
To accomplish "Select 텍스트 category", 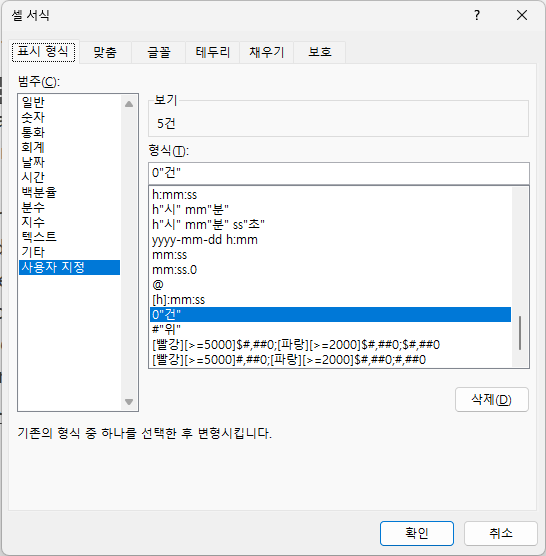I will pos(69,237).
